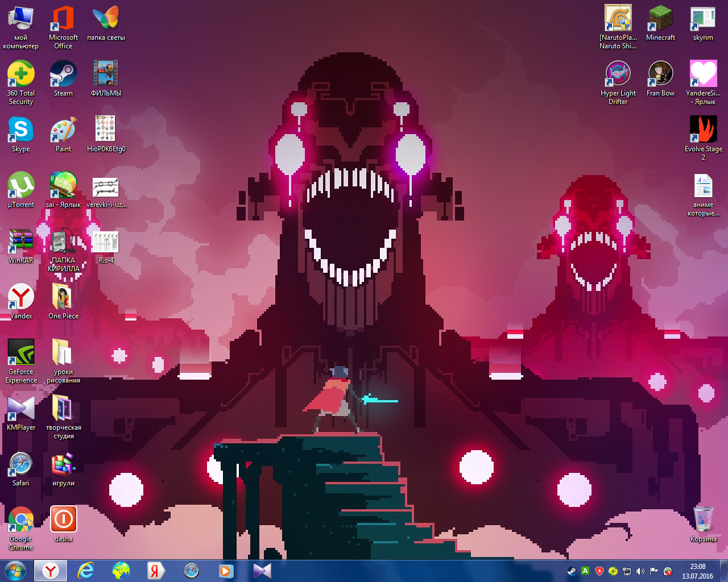Open NarutoPla... Naruto Shi... game shortcut
This screenshot has width=728, height=582.
618,27
